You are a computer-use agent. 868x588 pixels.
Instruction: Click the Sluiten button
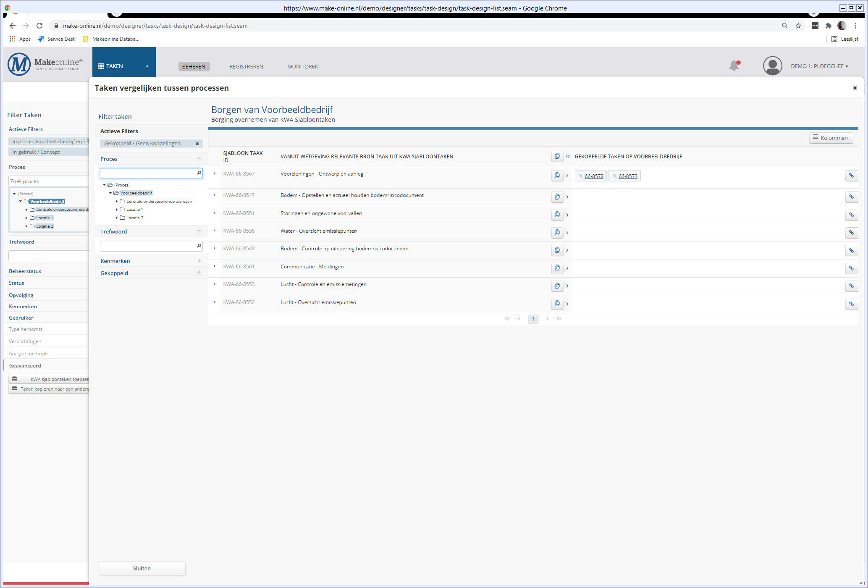(x=142, y=568)
